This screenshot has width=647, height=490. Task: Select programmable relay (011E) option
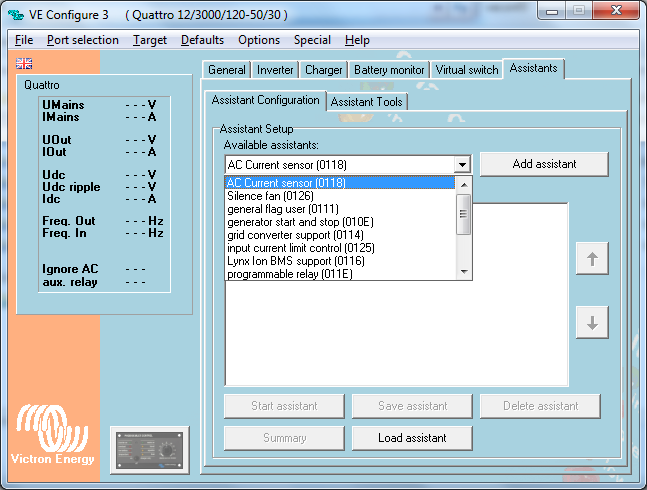click(340, 274)
